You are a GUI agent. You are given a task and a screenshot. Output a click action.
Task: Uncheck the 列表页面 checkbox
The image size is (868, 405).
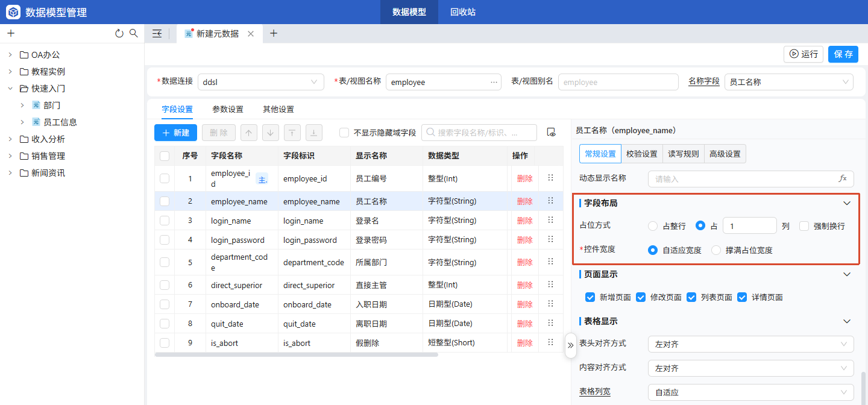691,297
